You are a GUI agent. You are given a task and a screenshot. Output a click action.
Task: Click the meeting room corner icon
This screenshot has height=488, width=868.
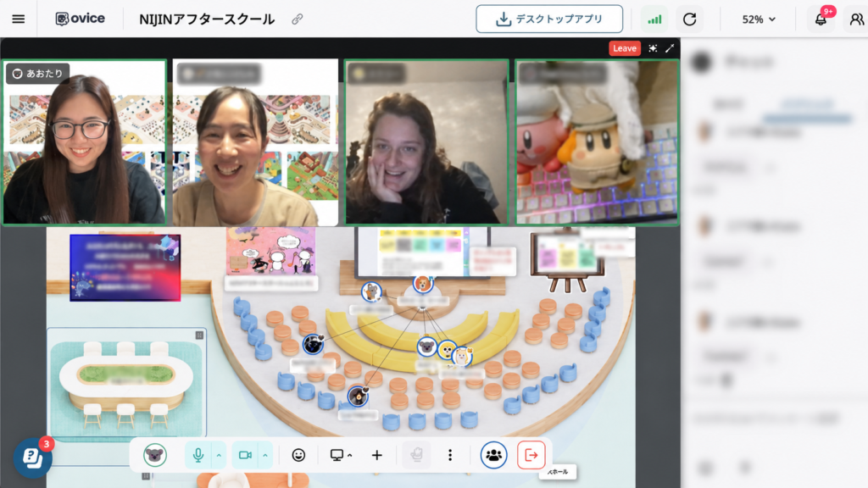pos(199,335)
